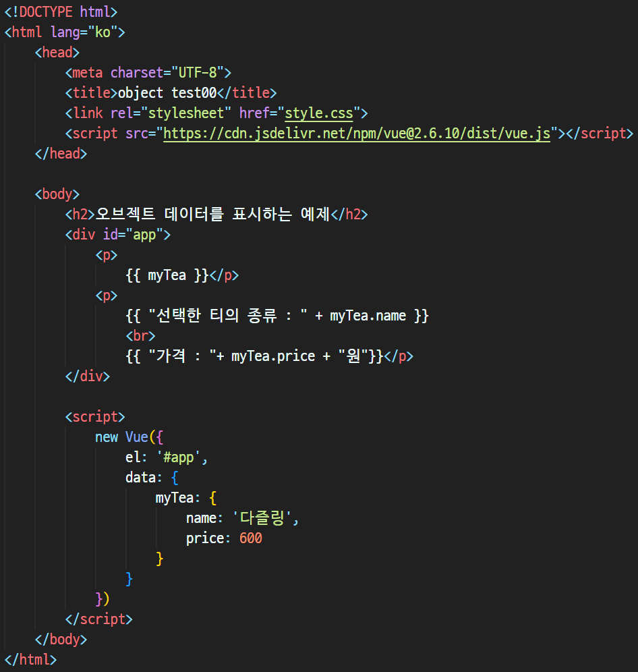The height and width of the screenshot is (672, 638).
Task: Click the second opening p tag
Action: [107, 296]
